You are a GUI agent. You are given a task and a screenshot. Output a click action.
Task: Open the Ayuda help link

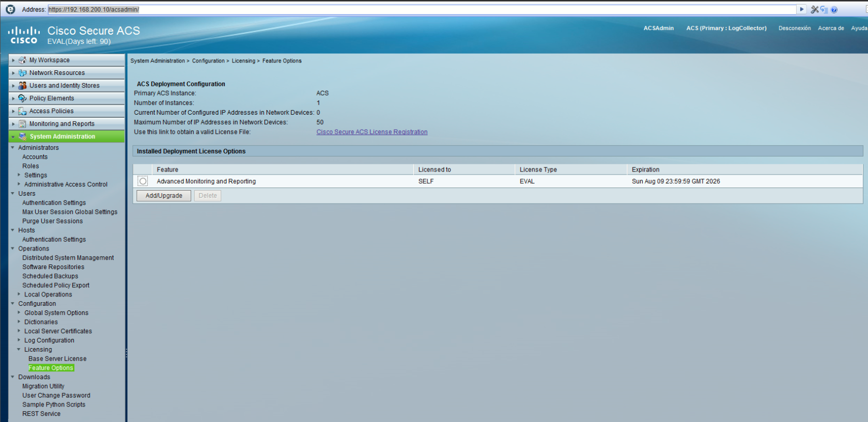(x=859, y=28)
